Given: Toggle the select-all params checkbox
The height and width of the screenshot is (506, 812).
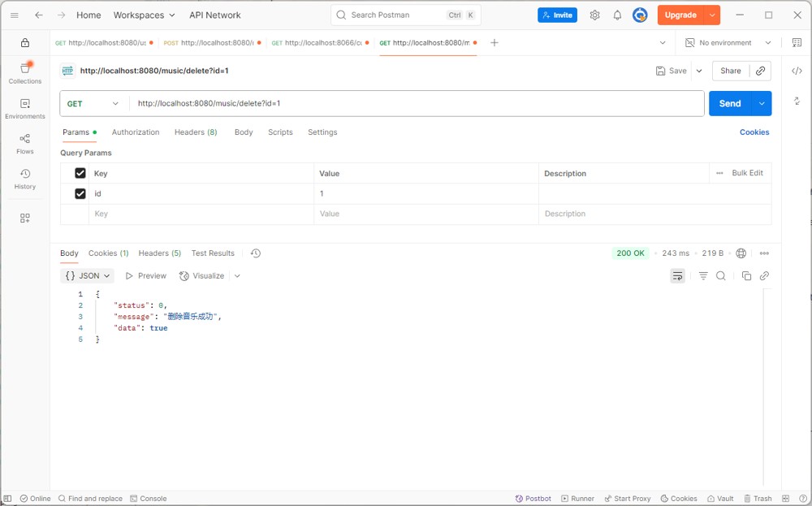Looking at the screenshot, I should pos(80,173).
